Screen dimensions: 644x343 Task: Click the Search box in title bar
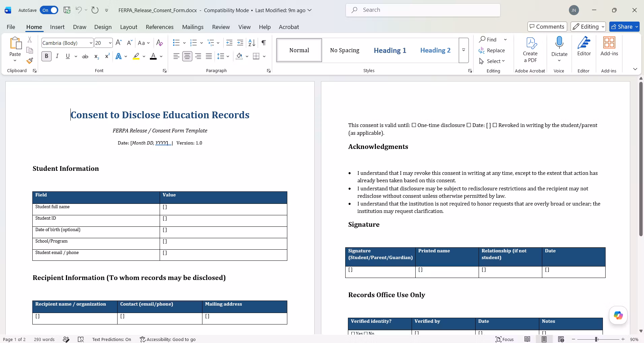(423, 10)
